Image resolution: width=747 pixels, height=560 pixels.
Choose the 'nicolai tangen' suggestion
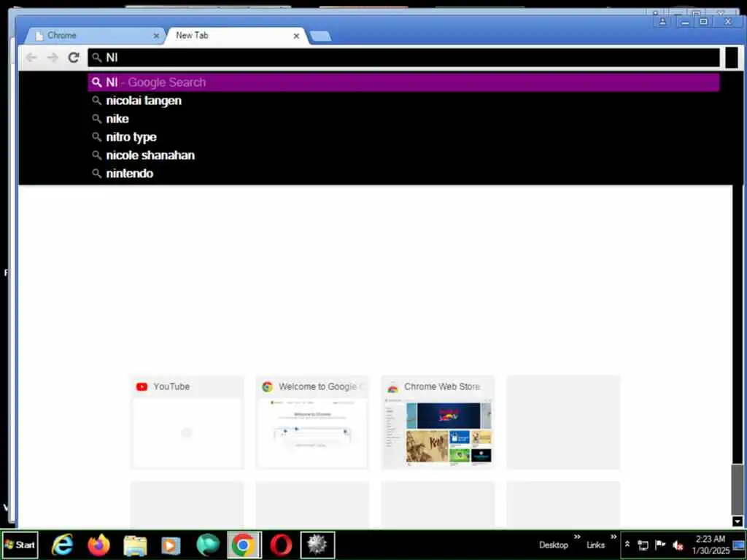[403, 101]
